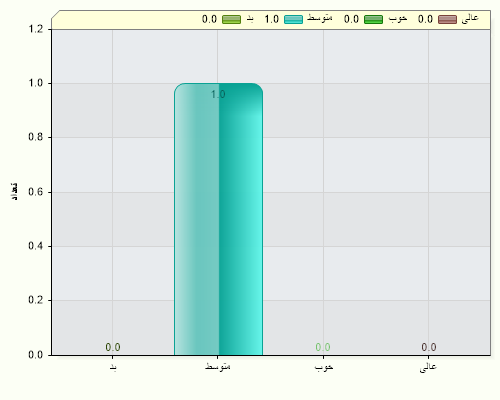Click the teal متوسط bar in the chart
Viewport: 500px width, 400px height.
pos(218,219)
